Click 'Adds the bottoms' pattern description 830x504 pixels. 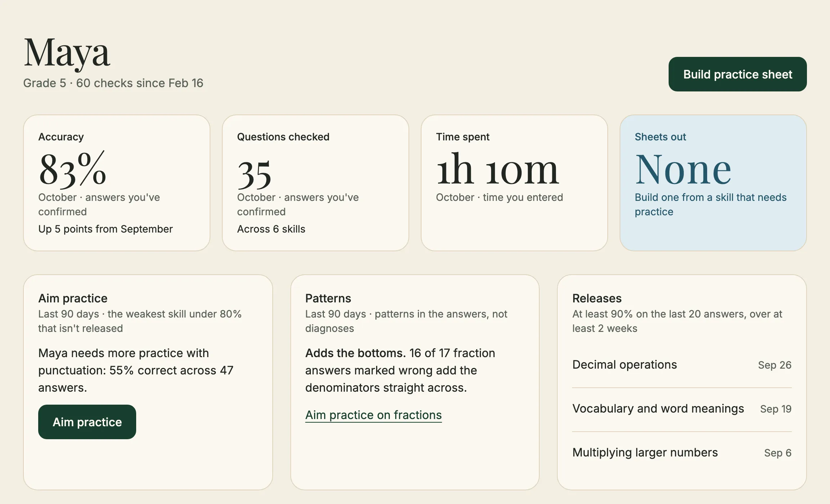[x=400, y=370]
